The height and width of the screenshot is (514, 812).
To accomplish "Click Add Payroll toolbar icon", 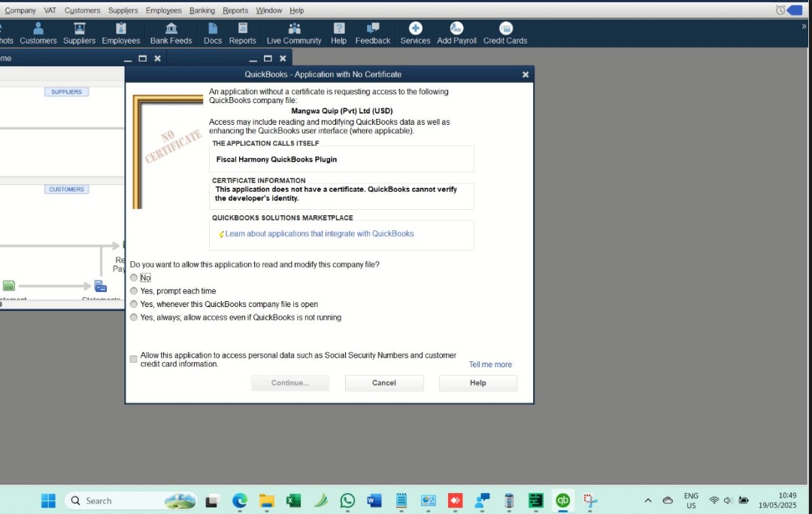I will pos(456,34).
